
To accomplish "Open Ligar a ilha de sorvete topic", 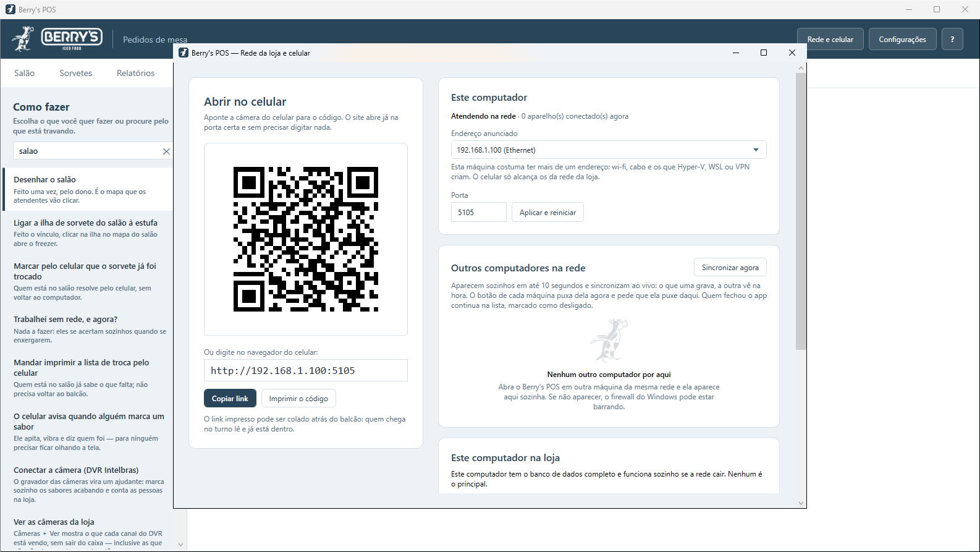I will (88, 233).
